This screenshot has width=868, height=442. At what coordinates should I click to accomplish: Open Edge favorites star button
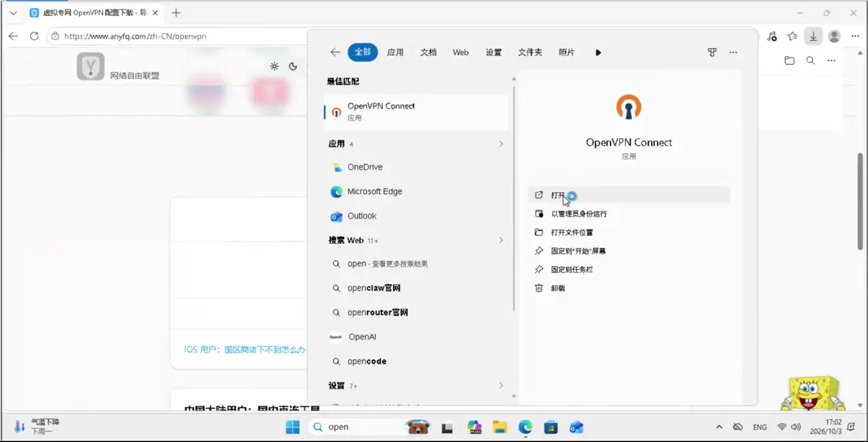tap(792, 36)
